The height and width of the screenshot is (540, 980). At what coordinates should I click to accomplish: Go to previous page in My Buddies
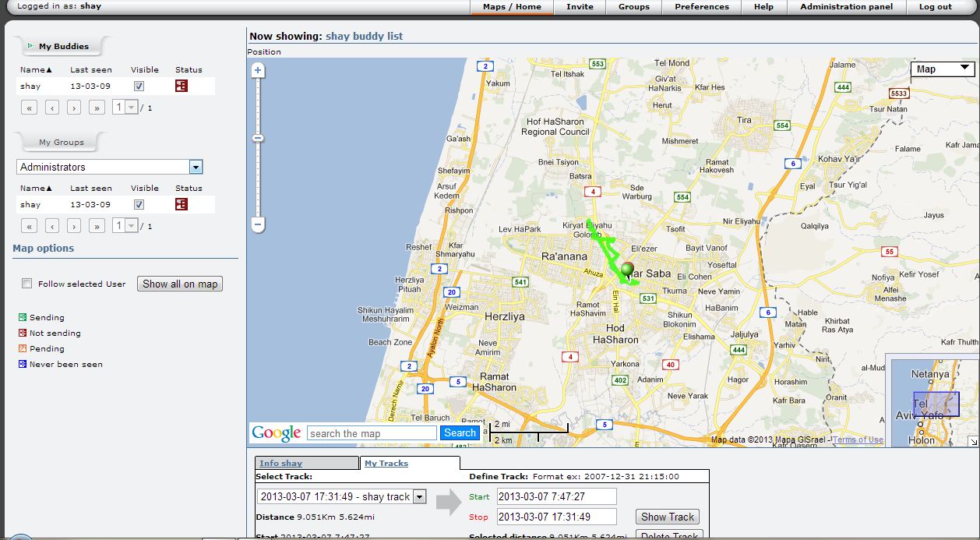(x=52, y=108)
